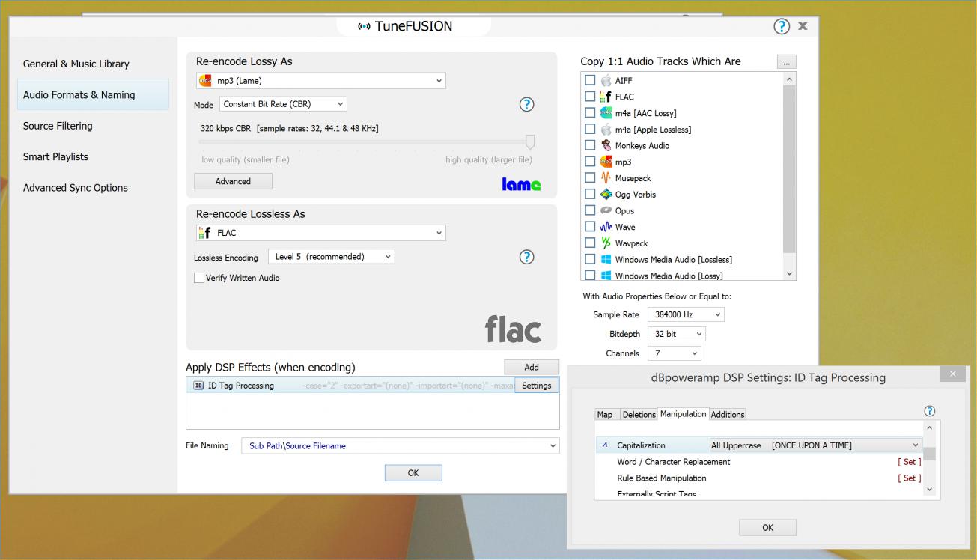Enable the Ogg Vorbis checkbox
This screenshot has height=560, width=977.
[590, 195]
